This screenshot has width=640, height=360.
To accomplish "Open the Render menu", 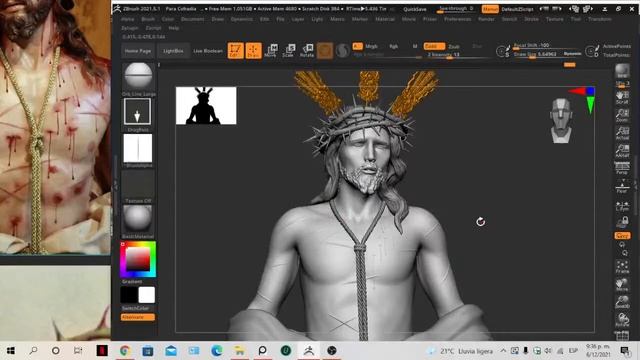I will 486,19.
